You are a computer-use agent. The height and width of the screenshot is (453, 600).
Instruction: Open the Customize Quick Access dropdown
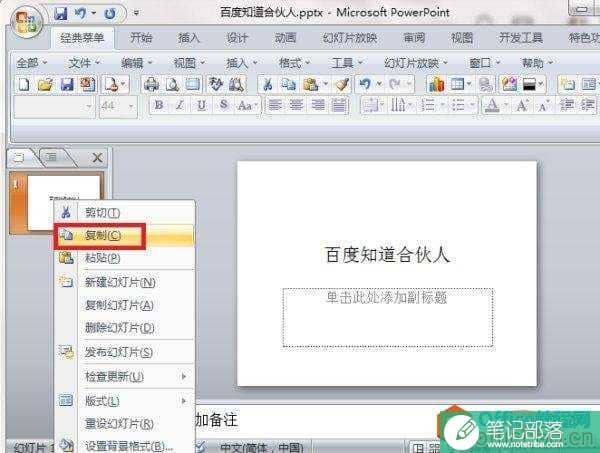point(136,13)
